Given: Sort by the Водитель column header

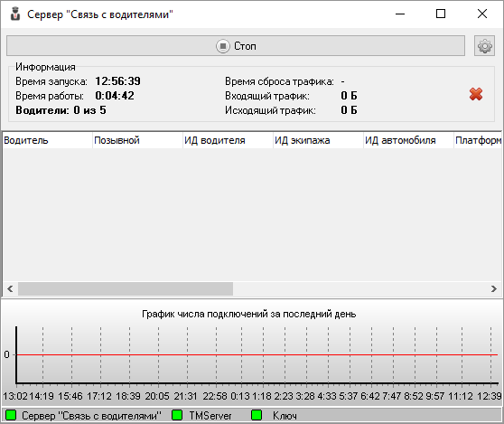Looking at the screenshot, I should point(47,141).
